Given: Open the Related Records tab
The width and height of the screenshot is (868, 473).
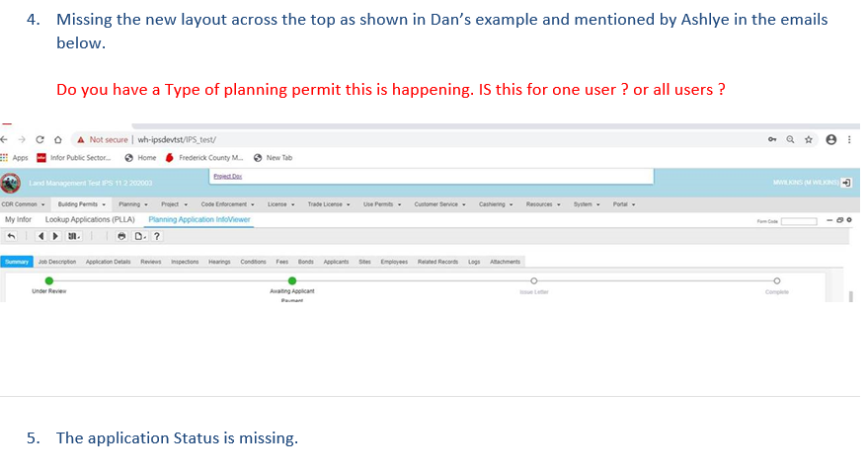Looking at the screenshot, I should 437,262.
